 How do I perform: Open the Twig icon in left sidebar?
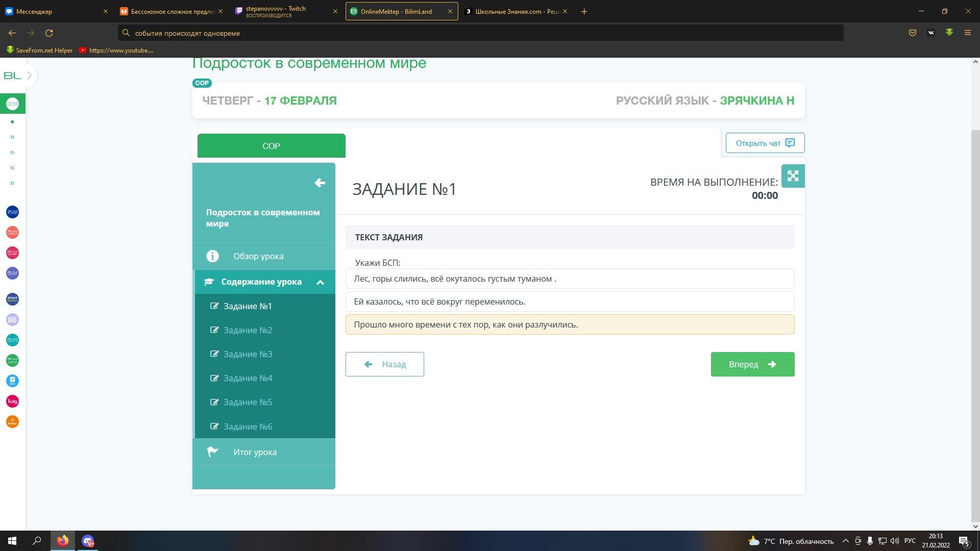(x=12, y=402)
